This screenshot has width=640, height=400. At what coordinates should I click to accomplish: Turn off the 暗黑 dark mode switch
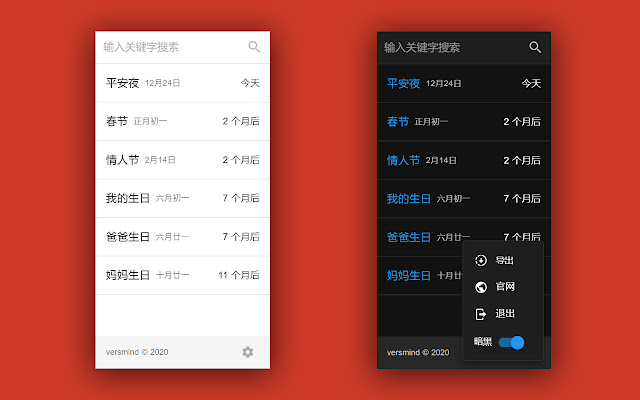511,342
